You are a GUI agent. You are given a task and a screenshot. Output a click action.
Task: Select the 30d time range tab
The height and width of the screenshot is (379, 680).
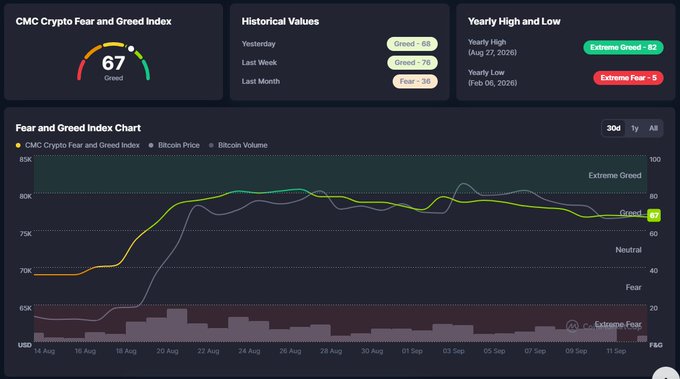613,128
